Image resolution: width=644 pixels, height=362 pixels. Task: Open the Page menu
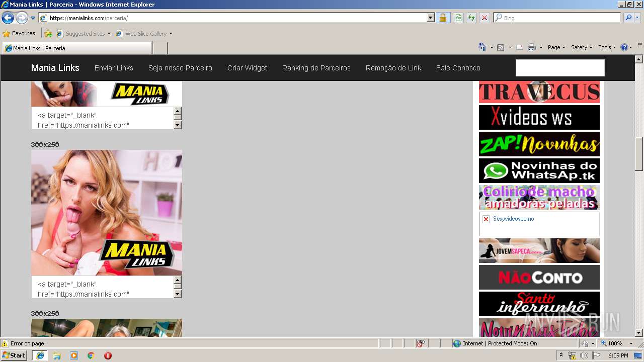coord(556,47)
